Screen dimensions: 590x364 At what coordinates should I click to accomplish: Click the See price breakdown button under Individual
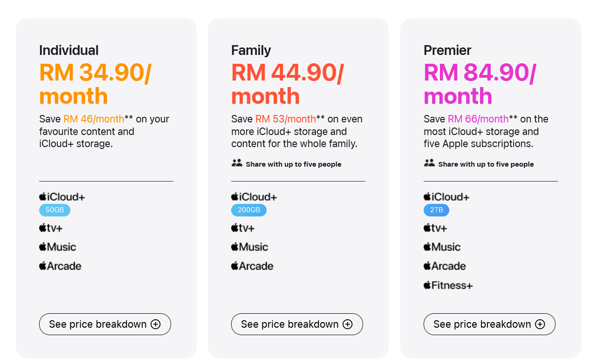point(105,324)
